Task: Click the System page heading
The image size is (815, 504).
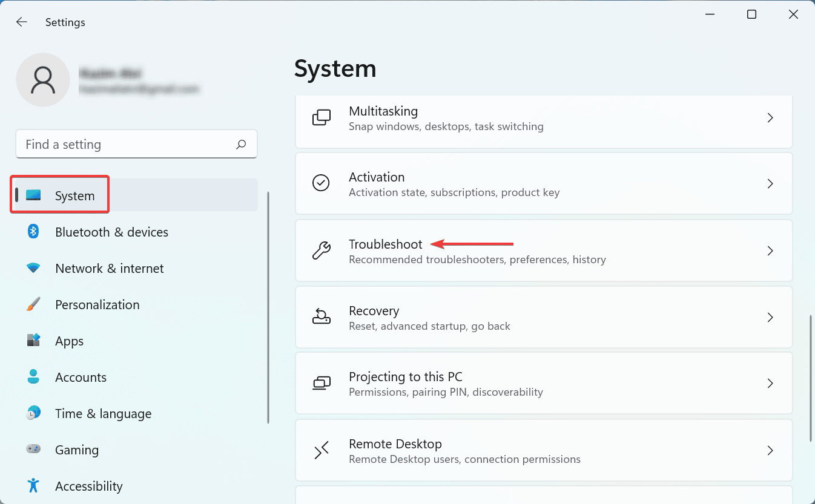Action: [335, 69]
